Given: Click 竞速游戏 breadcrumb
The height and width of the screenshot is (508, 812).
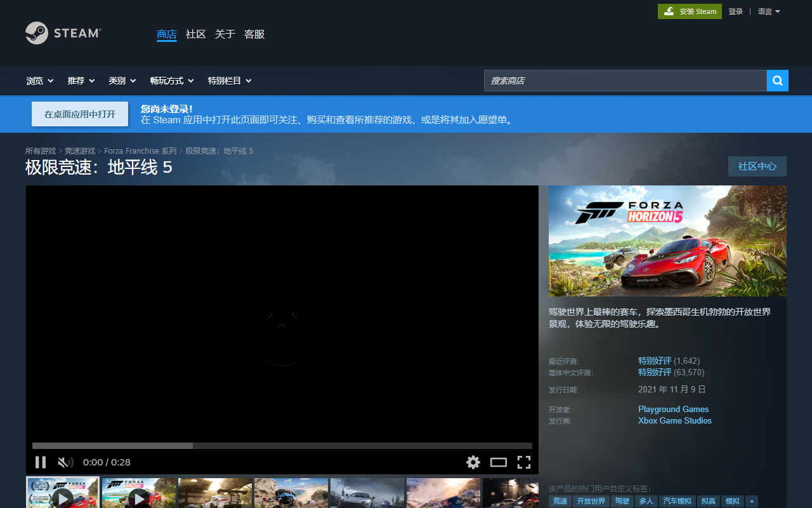Looking at the screenshot, I should click(80, 151).
